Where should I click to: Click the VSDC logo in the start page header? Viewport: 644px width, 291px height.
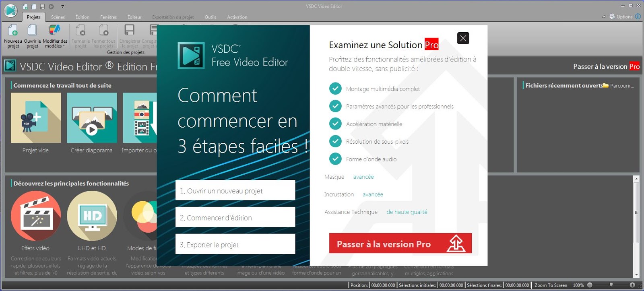(x=10, y=66)
